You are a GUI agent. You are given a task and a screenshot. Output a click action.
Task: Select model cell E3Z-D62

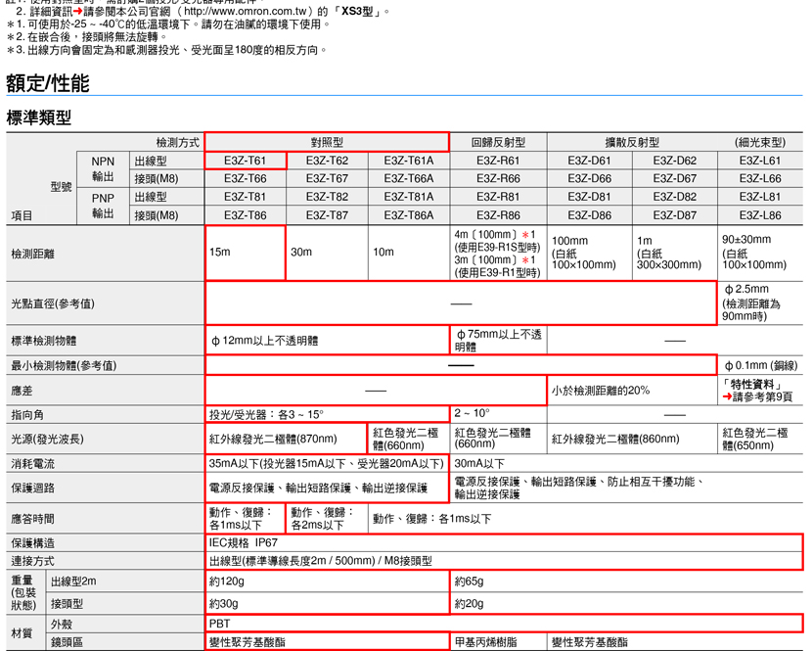tap(675, 161)
